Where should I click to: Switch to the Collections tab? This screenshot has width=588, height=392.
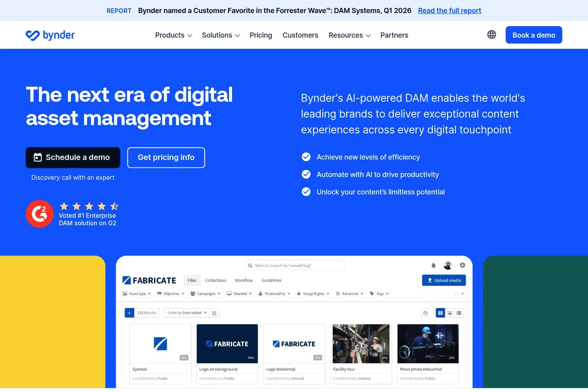tap(215, 280)
